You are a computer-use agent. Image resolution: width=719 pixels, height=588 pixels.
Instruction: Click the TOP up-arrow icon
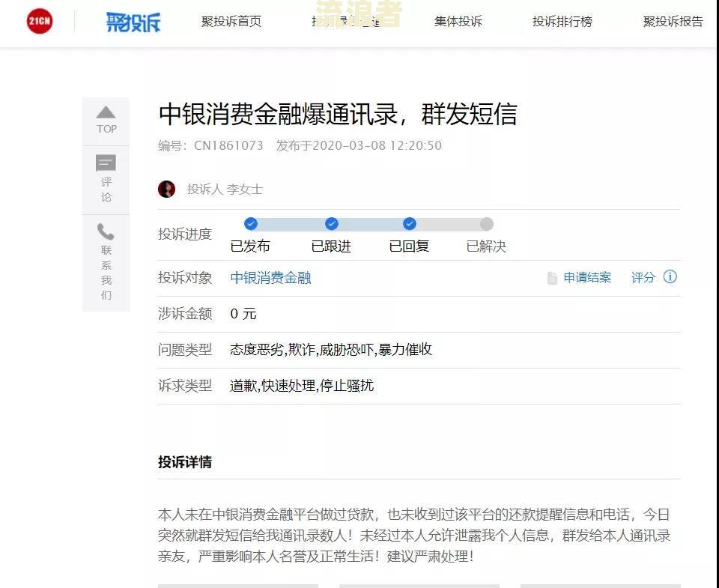tap(106, 112)
